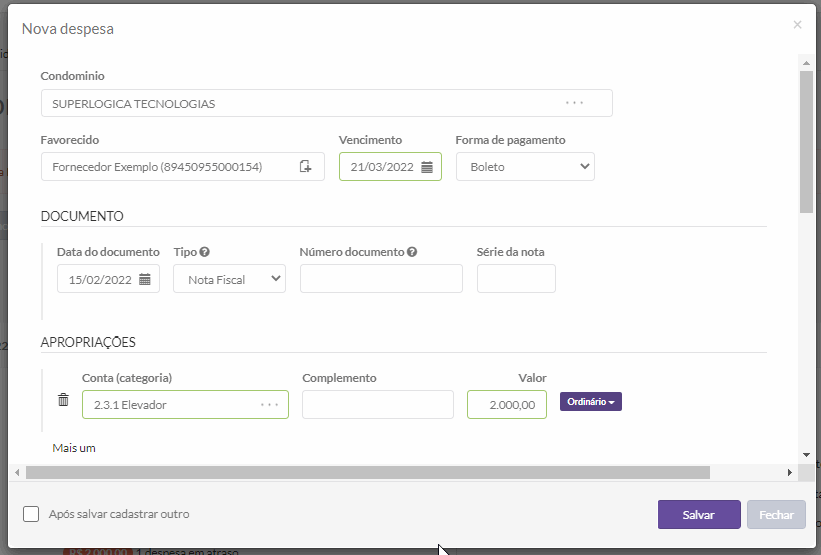Click the vertical scrollbar thumb
Screen dimensions: 821x555
(806, 142)
